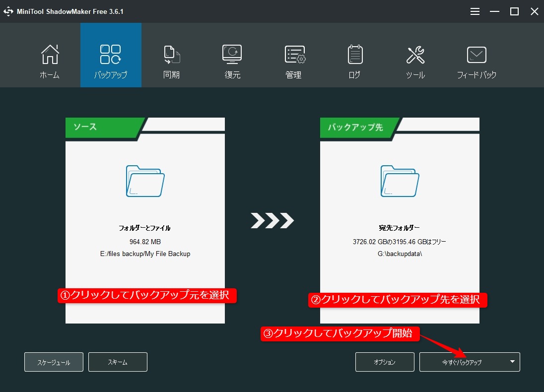This screenshot has height=392, width=544.
Task: Minimize the ShadowMaker window
Action: [x=494, y=11]
